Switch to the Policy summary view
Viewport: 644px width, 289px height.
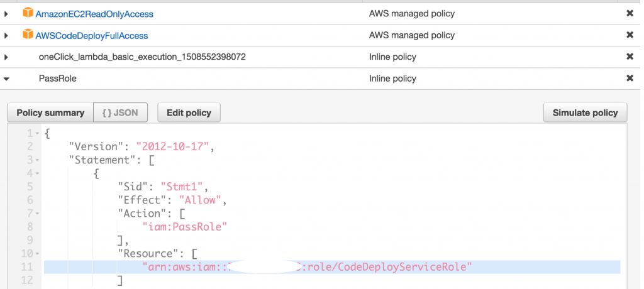50,112
